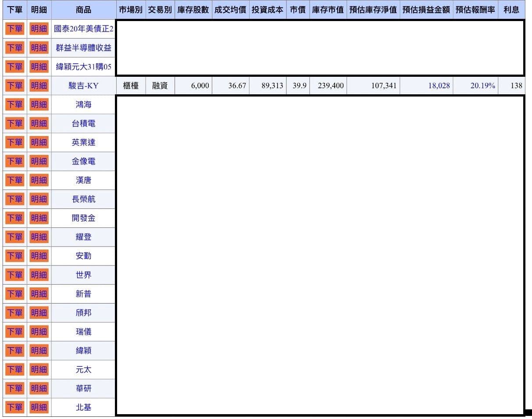Open 明細 for 華研

39,388
